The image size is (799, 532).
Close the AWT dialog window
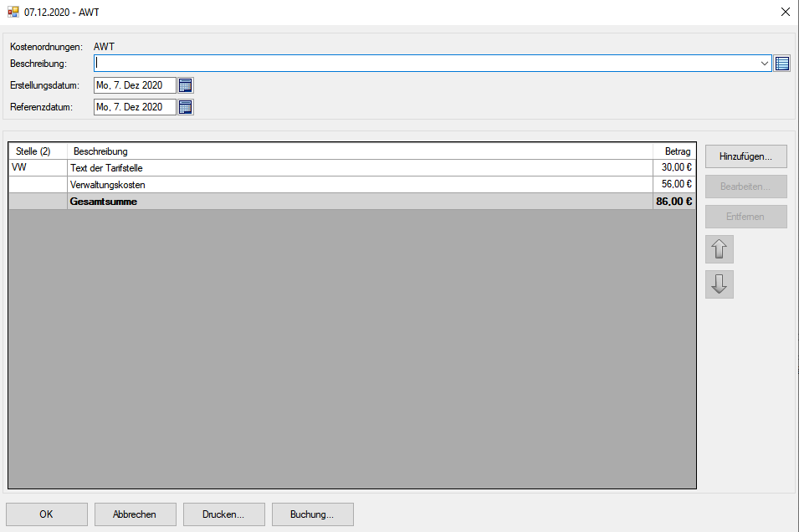point(785,13)
